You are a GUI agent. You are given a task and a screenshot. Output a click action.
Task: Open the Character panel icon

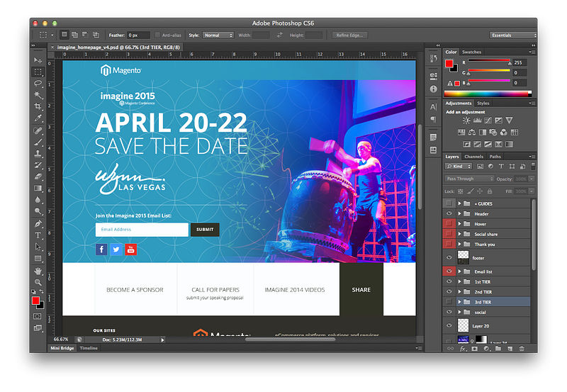point(433,107)
